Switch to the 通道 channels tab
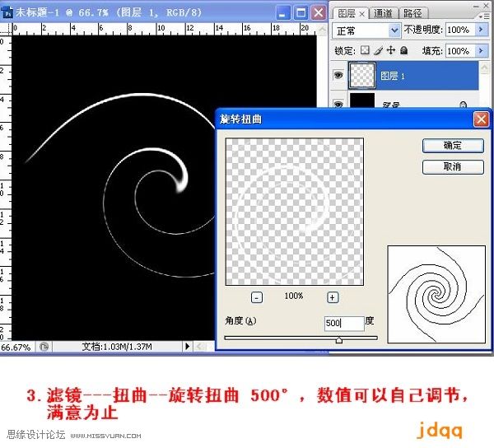 (383, 13)
